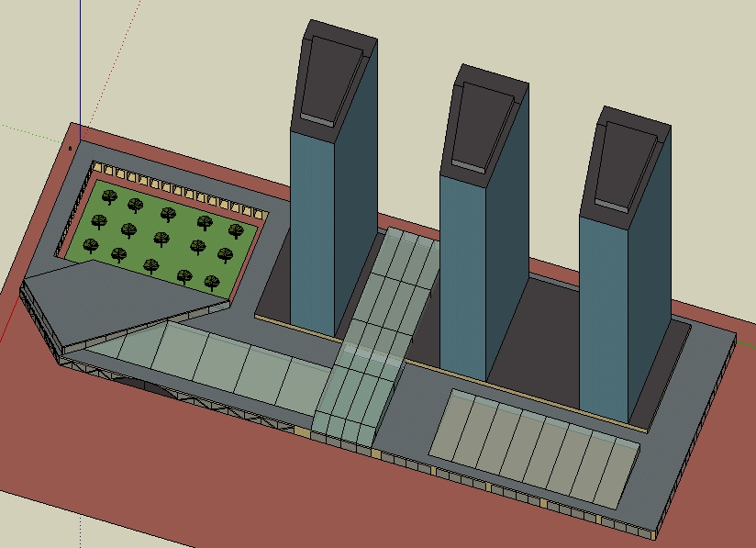Viewport: 756px width, 548px height.
Task: Select the glass skylight on the right roof
Action: tap(532, 445)
